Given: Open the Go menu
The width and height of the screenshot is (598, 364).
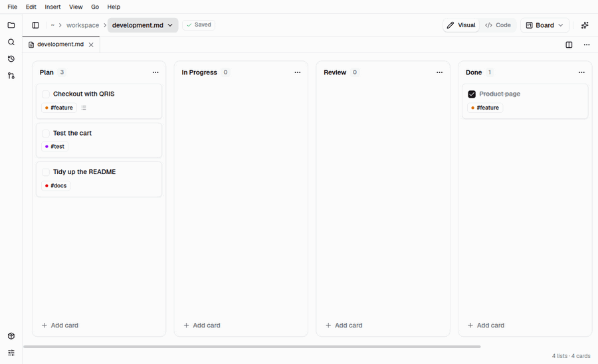Looking at the screenshot, I should [95, 7].
